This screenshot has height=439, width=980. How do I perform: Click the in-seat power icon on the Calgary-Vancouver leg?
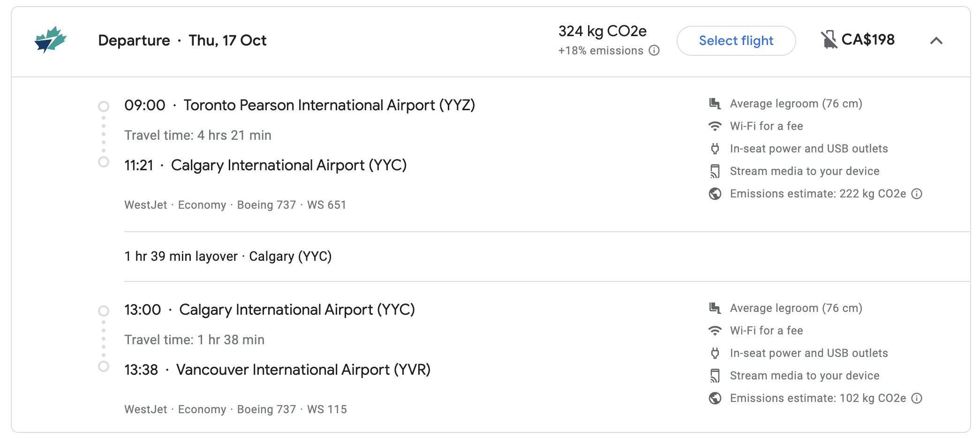[715, 353]
